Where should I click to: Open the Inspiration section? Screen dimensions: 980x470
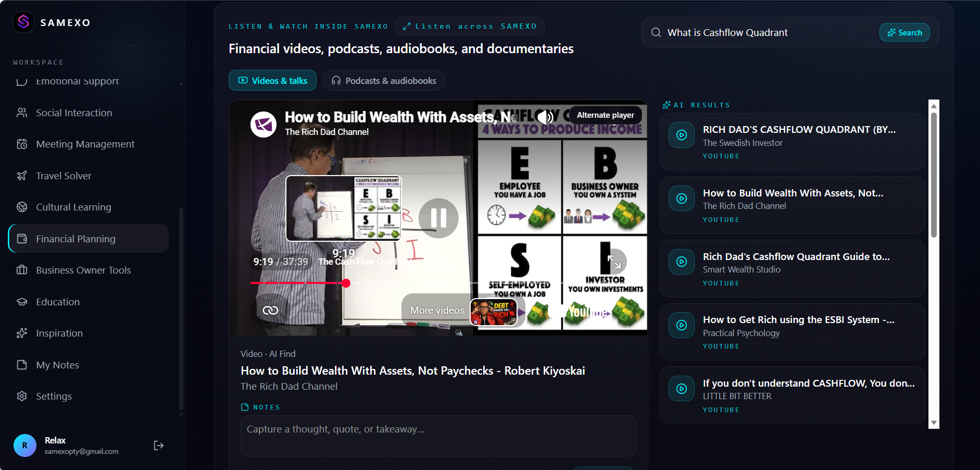(89, 333)
